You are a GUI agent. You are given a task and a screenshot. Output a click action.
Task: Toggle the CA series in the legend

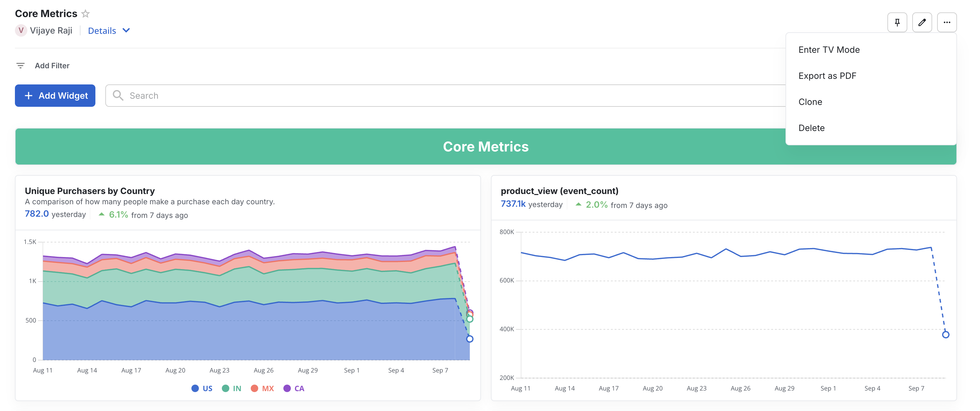288,388
